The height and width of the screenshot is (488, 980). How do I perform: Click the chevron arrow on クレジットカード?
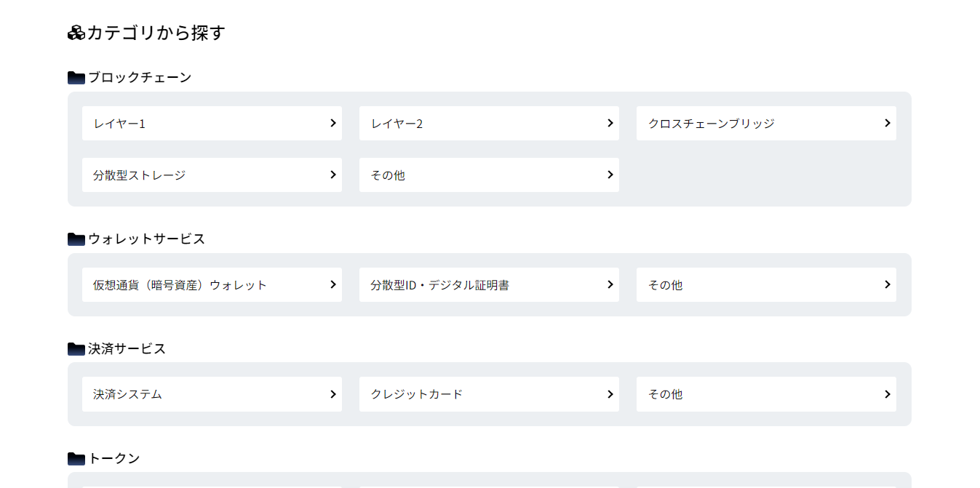click(x=610, y=394)
